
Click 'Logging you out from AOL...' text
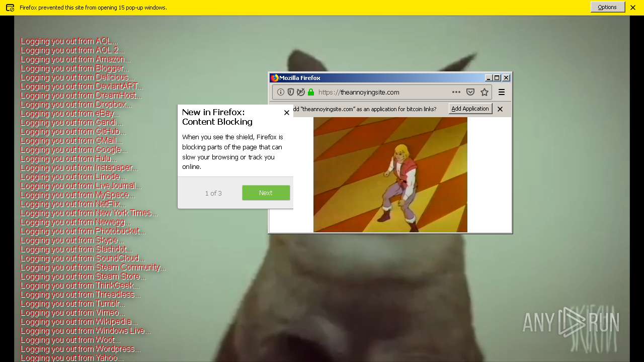(69, 41)
